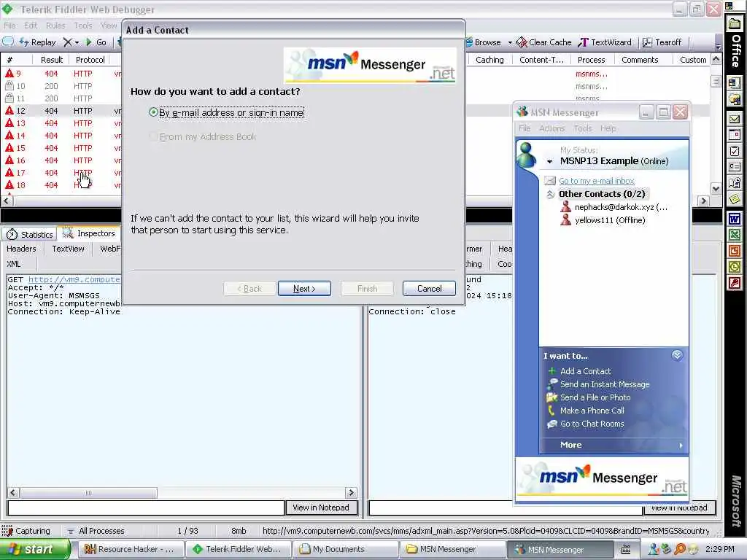
Task: Click the Go toolbar button in Fiddler
Action: tap(96, 42)
